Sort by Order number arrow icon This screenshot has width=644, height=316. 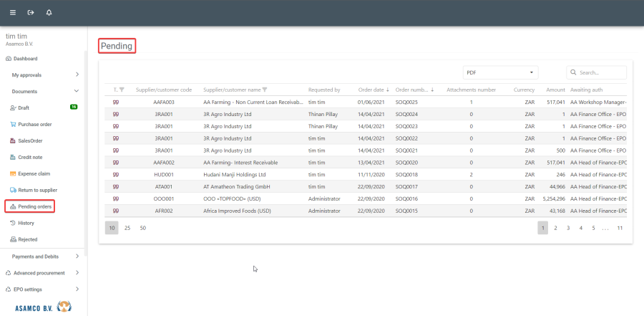(432, 90)
